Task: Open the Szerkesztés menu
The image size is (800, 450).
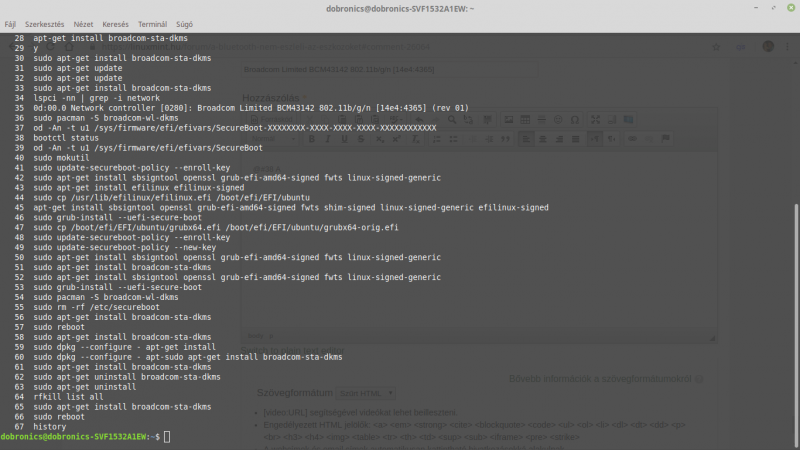Action: (x=44, y=24)
